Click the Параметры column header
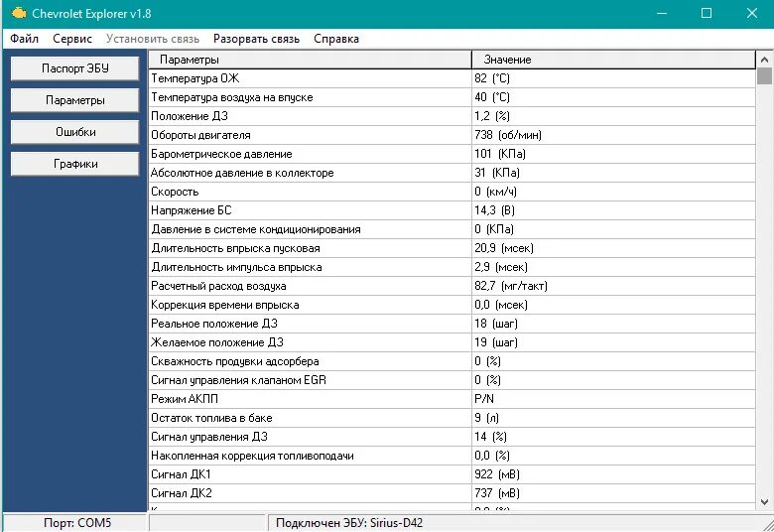Image resolution: width=774 pixels, height=532 pixels. (x=311, y=60)
